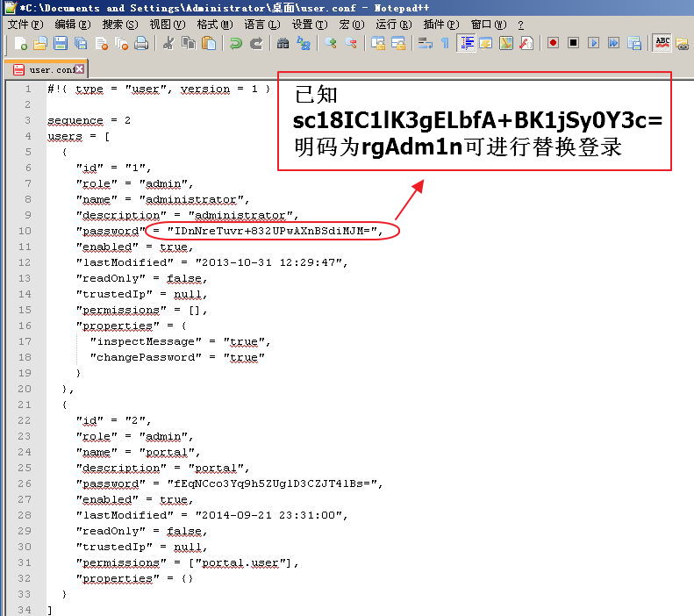The width and height of the screenshot is (694, 616).
Task: Zoom in using magnifier plus icon
Action: (x=331, y=43)
